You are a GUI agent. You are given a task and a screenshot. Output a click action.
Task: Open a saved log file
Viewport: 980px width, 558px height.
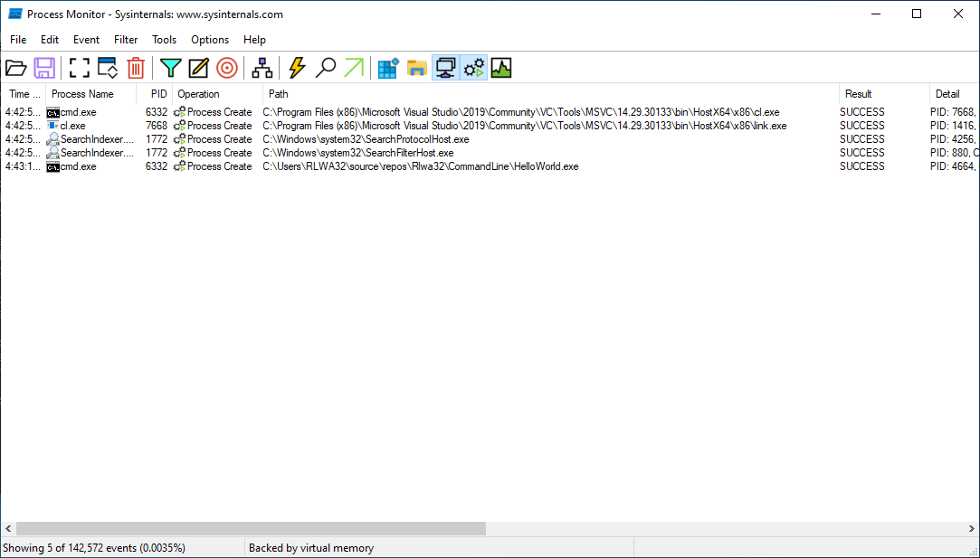[x=16, y=67]
